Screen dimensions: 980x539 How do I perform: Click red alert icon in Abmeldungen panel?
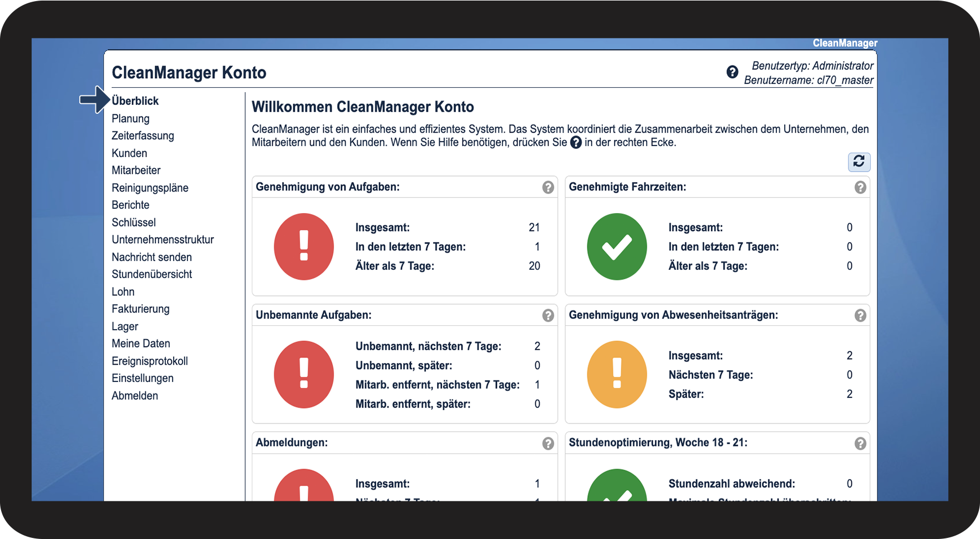304,485
